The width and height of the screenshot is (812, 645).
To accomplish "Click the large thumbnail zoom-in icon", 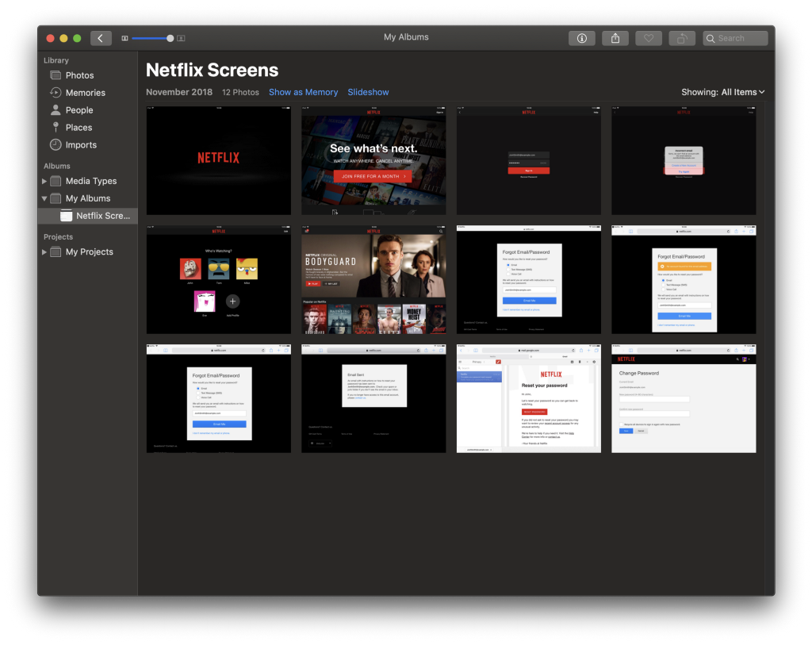I will coord(181,38).
